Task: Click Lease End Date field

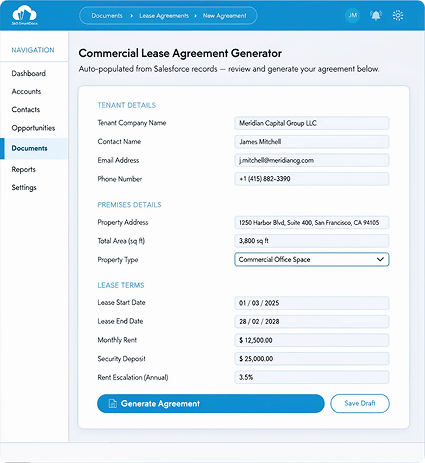Action: tap(312, 322)
